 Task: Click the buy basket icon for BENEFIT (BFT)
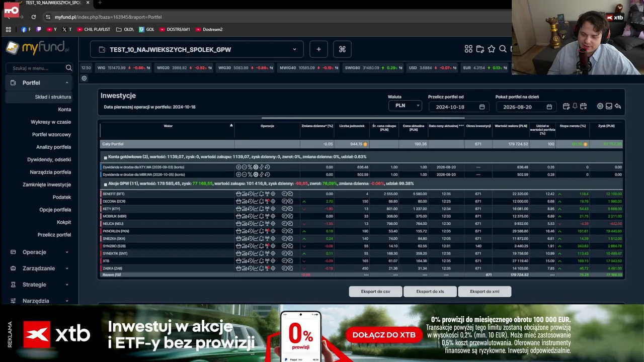(238, 194)
